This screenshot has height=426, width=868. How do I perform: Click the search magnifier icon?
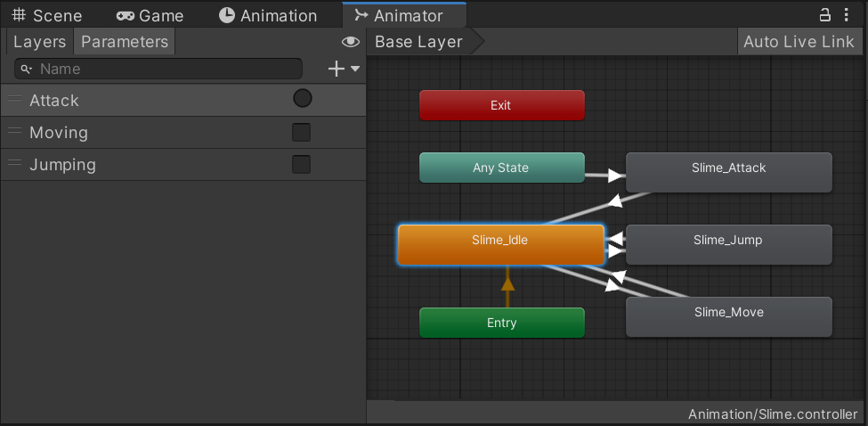tap(27, 70)
